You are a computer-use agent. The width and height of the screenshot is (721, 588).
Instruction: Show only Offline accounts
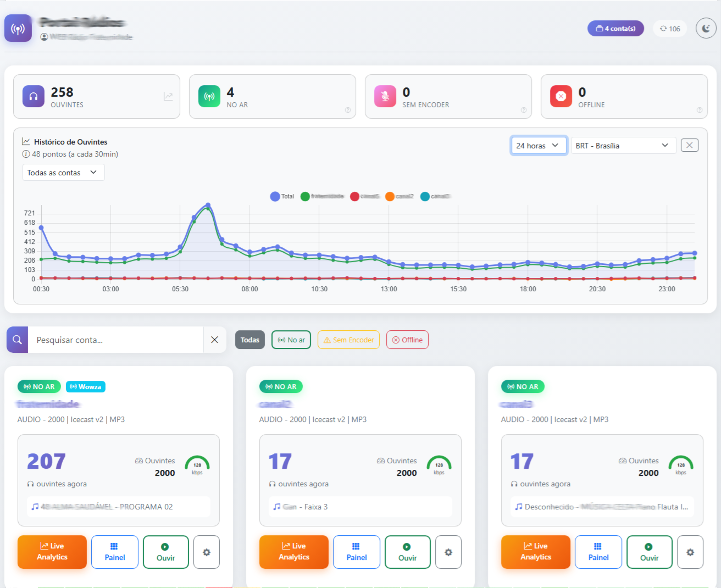coord(407,340)
